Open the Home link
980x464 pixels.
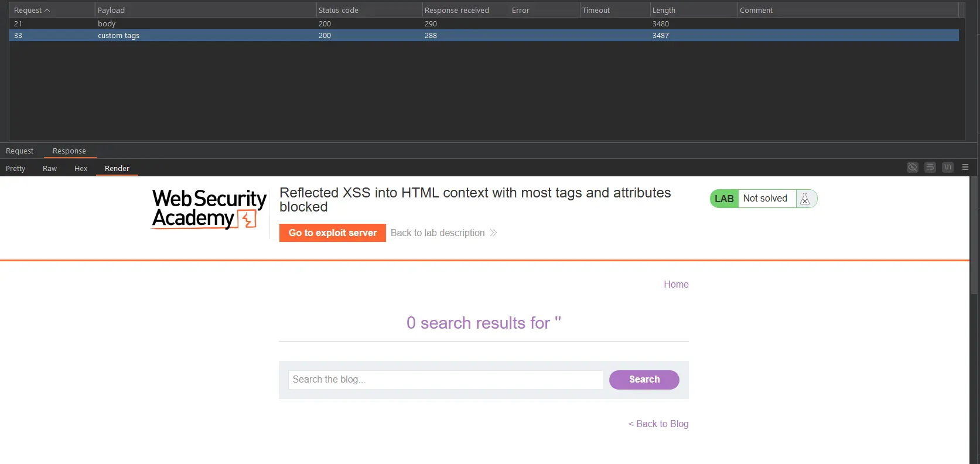(x=676, y=285)
